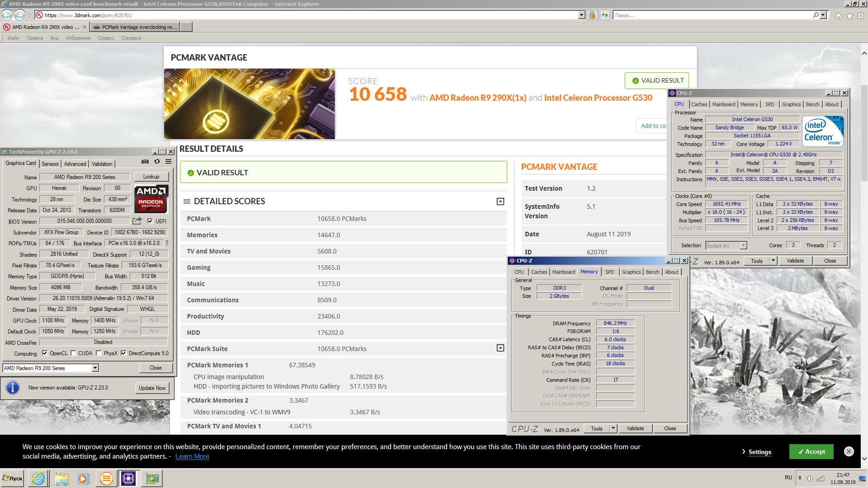Viewport: 868px width, 488px height.
Task: Open Mainboard tab in upper CPU-Z window
Action: tap(723, 104)
